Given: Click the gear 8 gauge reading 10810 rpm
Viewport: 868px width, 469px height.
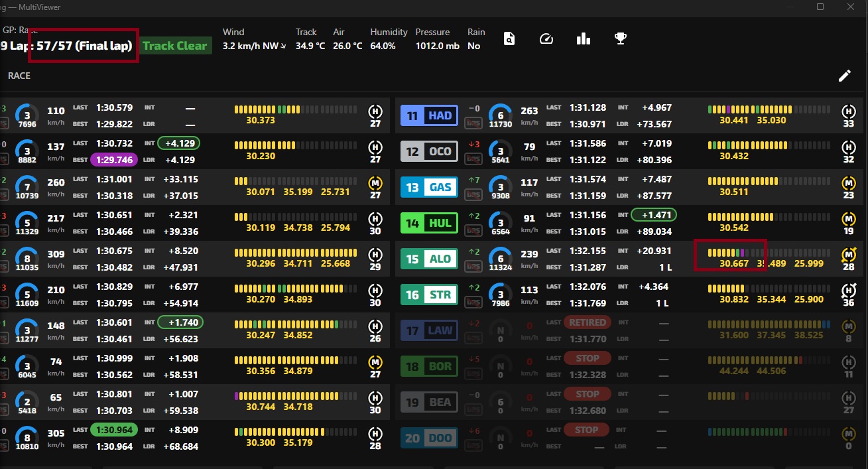Looking at the screenshot, I should pos(27,438).
